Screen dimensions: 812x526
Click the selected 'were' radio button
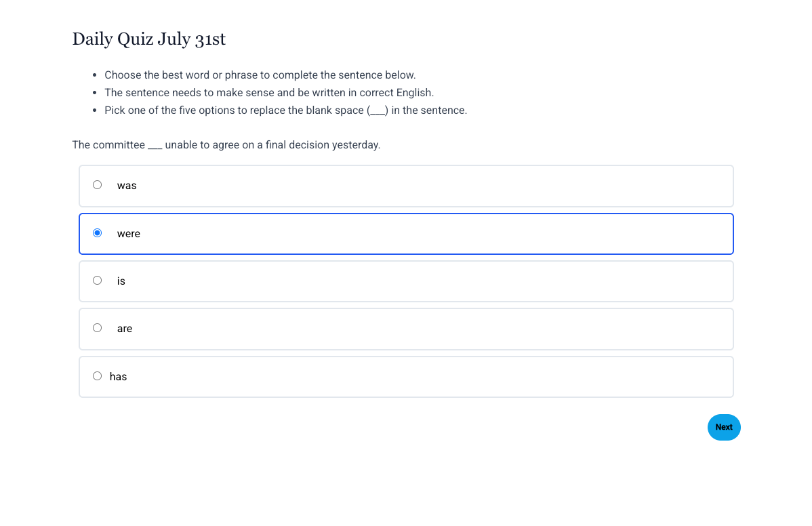(x=98, y=233)
